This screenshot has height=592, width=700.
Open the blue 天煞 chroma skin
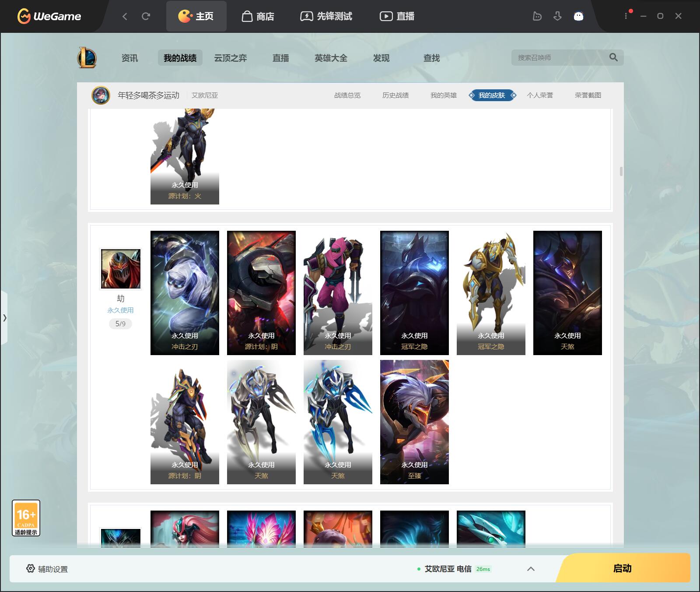pyautogui.click(x=338, y=422)
